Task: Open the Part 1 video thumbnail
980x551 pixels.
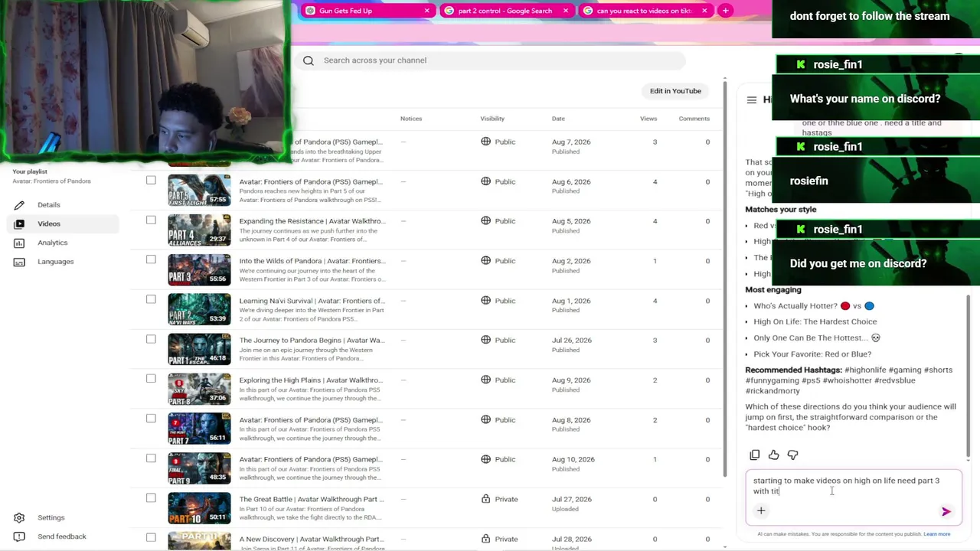Action: coord(199,349)
